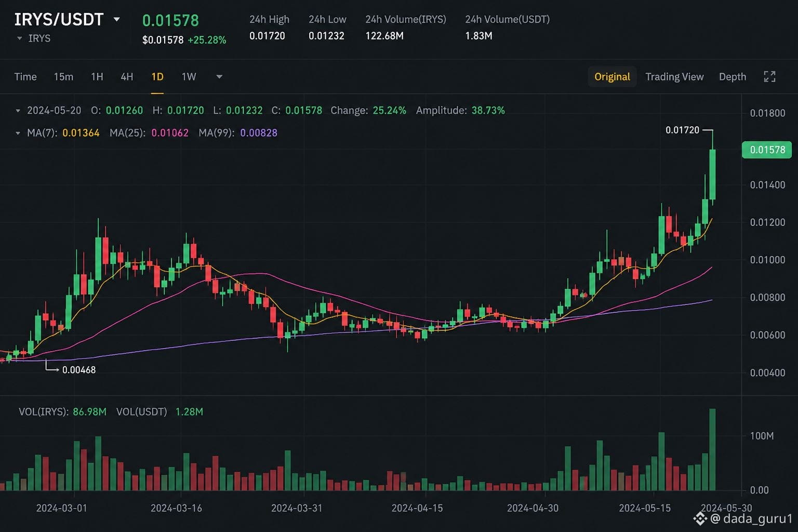
Task: Click the 24h High value 0.01720
Action: click(x=267, y=36)
